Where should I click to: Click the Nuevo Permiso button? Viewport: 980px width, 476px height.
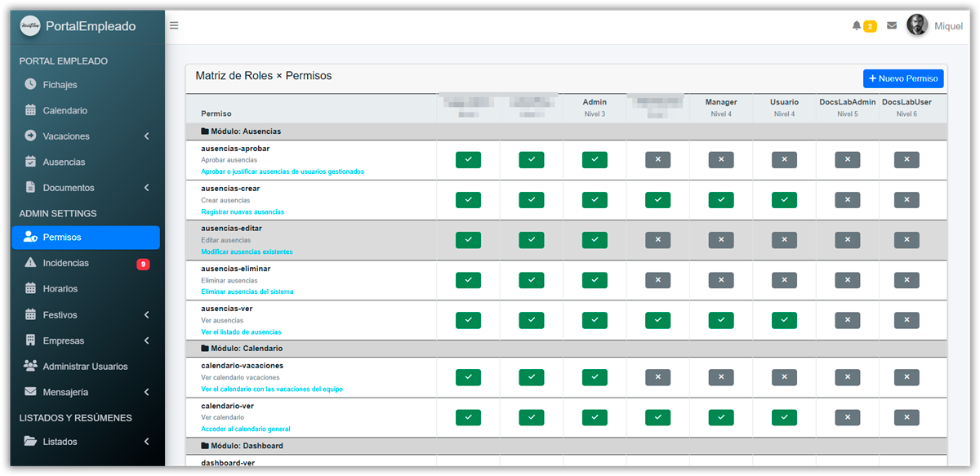point(903,78)
